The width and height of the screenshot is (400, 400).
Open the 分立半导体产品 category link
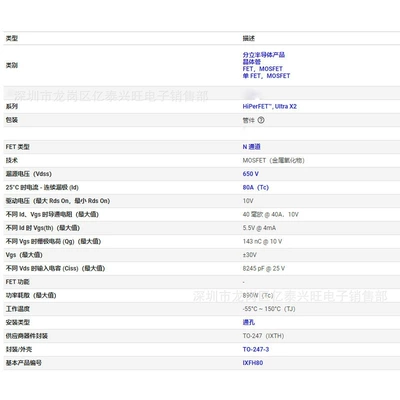[264, 55]
